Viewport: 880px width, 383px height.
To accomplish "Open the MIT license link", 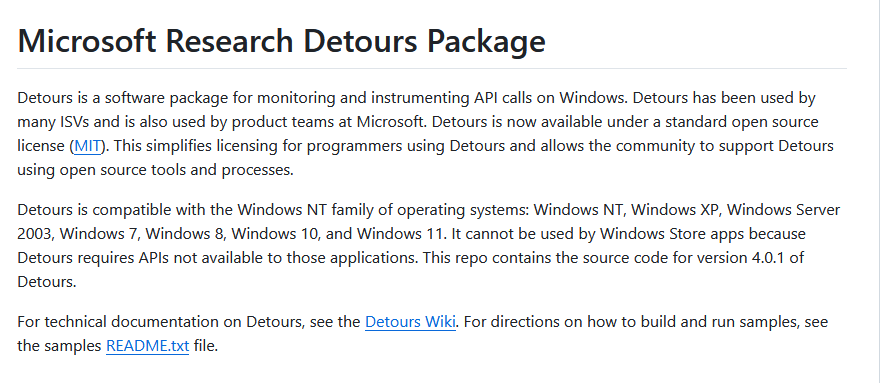I will 88,146.
